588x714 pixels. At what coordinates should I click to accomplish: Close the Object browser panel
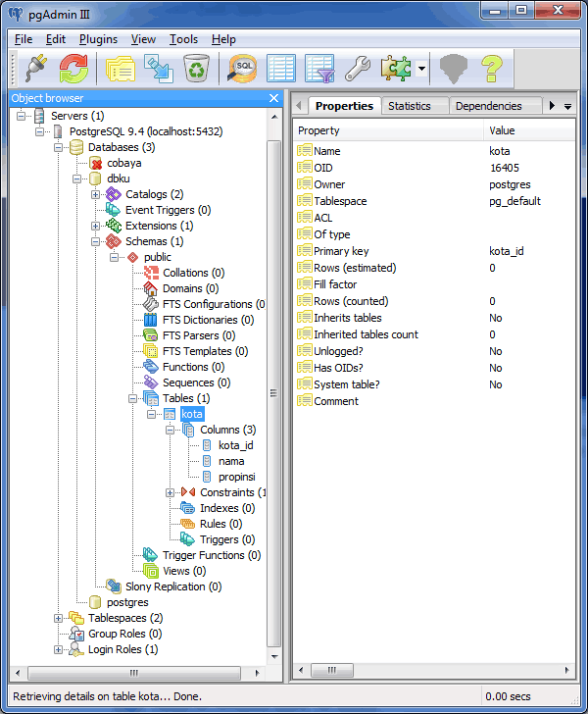(273, 98)
